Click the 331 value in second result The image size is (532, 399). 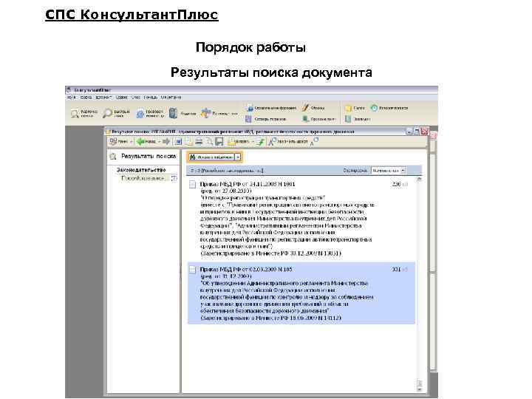pos(396,269)
